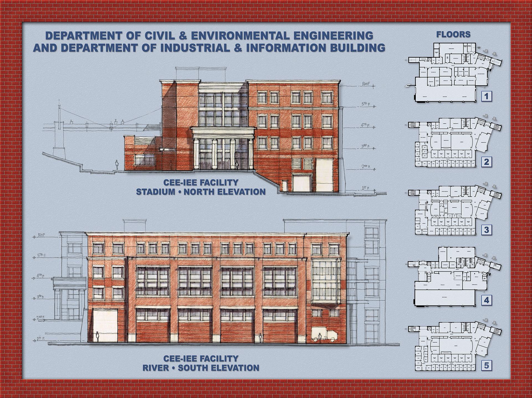The width and height of the screenshot is (532, 398).
Task: Click the floor 2 number badge
Action: click(487, 162)
